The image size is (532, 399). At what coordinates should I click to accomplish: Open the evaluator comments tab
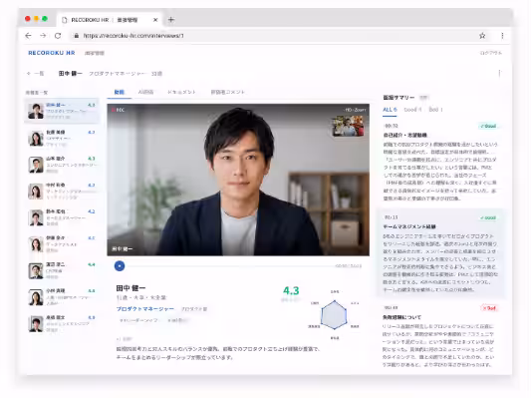click(x=228, y=92)
